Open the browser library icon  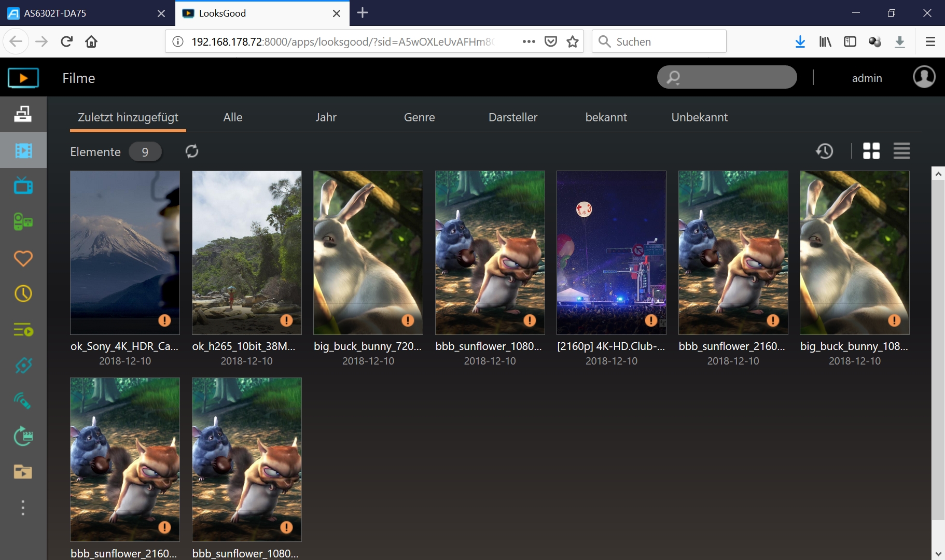(x=825, y=41)
